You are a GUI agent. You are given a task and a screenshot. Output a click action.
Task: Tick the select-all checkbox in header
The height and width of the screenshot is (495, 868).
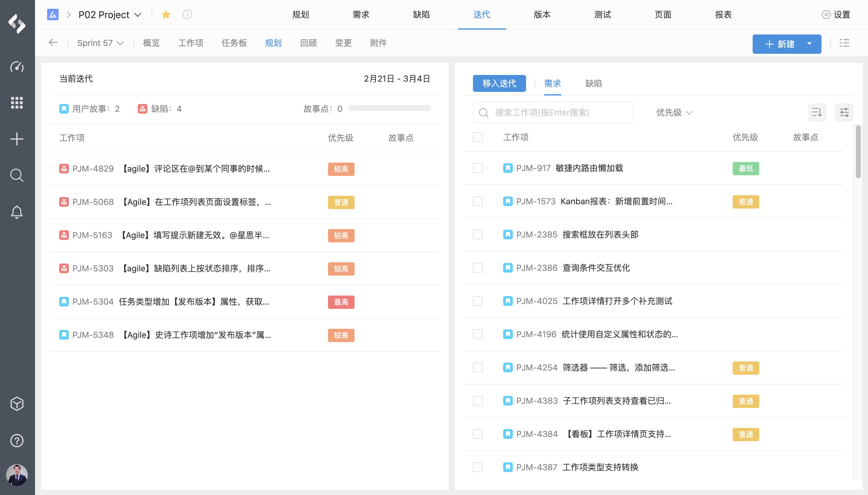(x=478, y=137)
